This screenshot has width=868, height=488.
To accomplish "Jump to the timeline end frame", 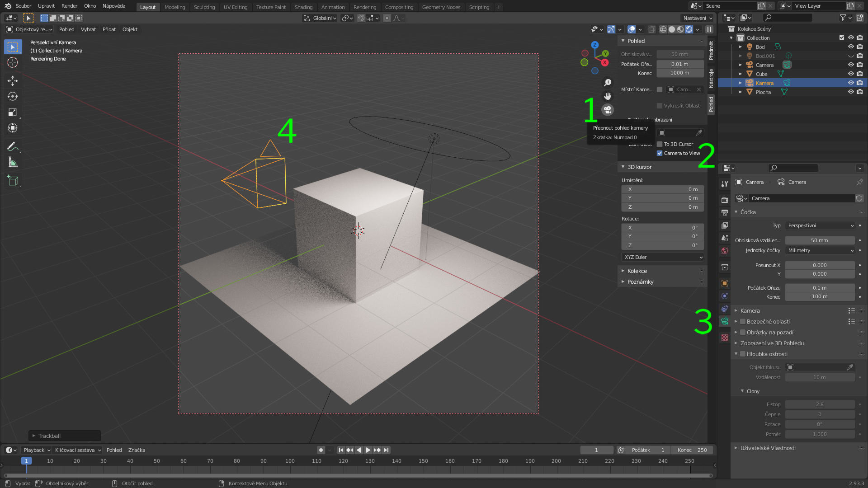I will (x=386, y=450).
